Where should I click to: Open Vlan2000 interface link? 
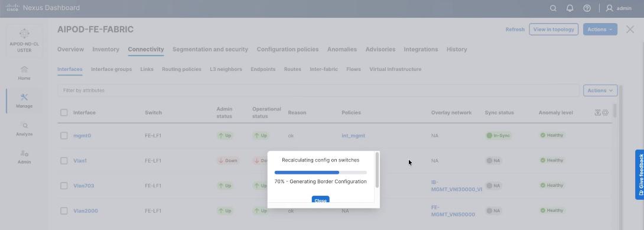click(86, 210)
